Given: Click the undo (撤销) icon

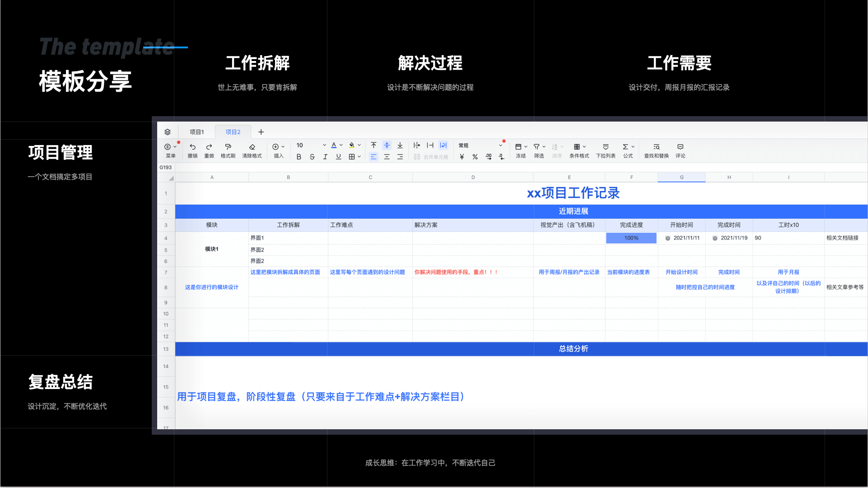Looking at the screenshot, I should 192,147.
